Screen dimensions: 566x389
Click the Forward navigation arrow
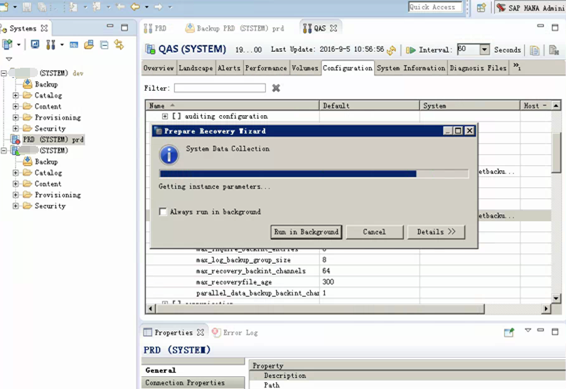point(158,6)
